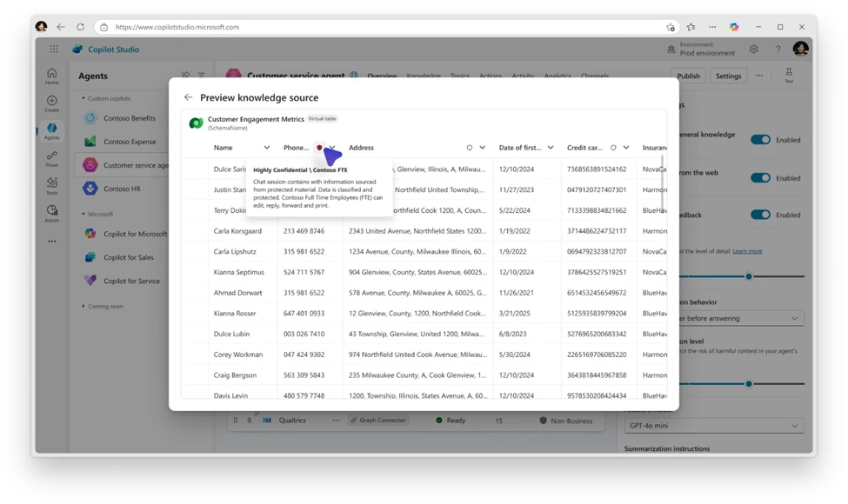Viewport: 848px width, 504px height.
Task: Open the Home icon in the left rail
Action: (51, 72)
